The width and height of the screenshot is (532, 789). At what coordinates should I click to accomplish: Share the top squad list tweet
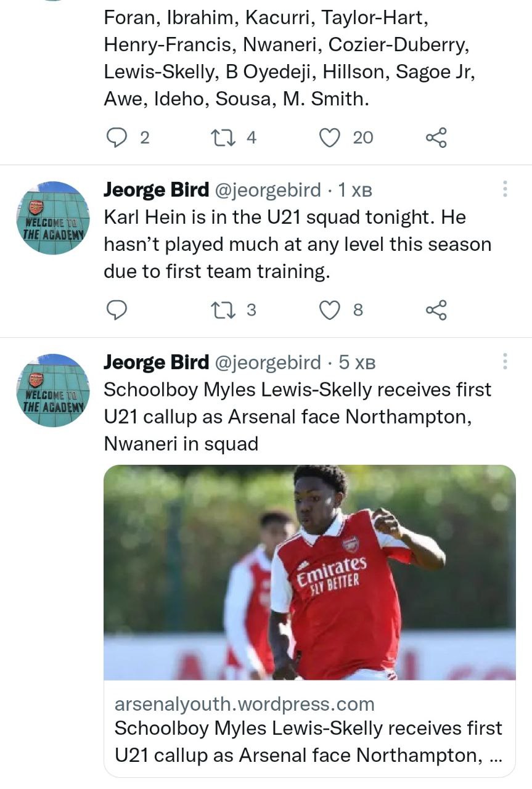[x=436, y=137]
